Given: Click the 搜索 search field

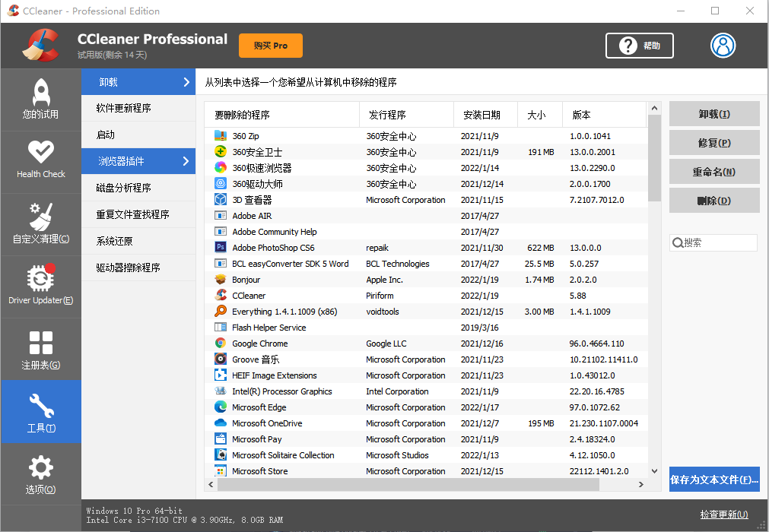Looking at the screenshot, I should (713, 242).
